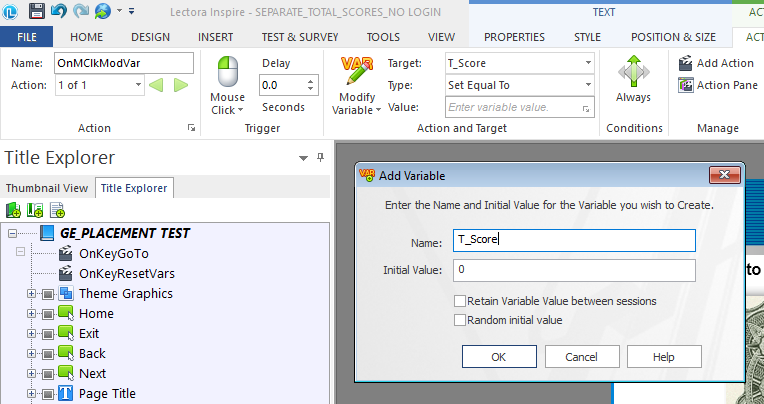Image resolution: width=764 pixels, height=404 pixels.
Task: Open the Type 'Set Equal To' dropdown
Action: click(588, 85)
